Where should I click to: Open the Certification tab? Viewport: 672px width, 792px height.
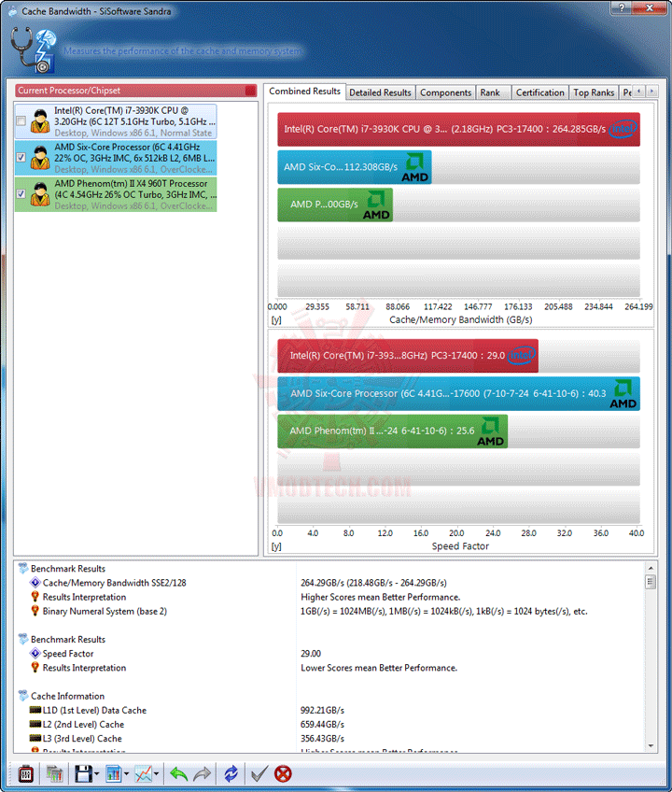[539, 92]
